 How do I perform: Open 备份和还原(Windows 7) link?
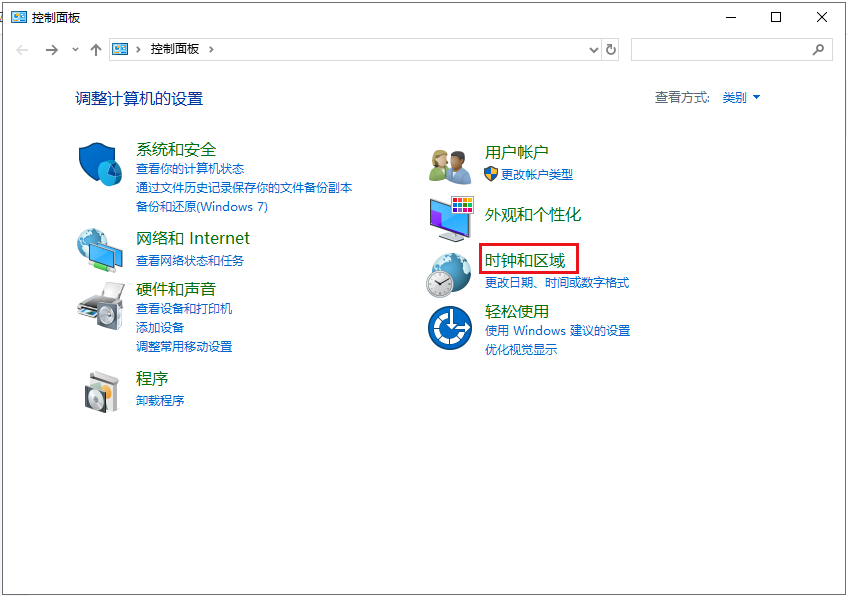tap(202, 206)
